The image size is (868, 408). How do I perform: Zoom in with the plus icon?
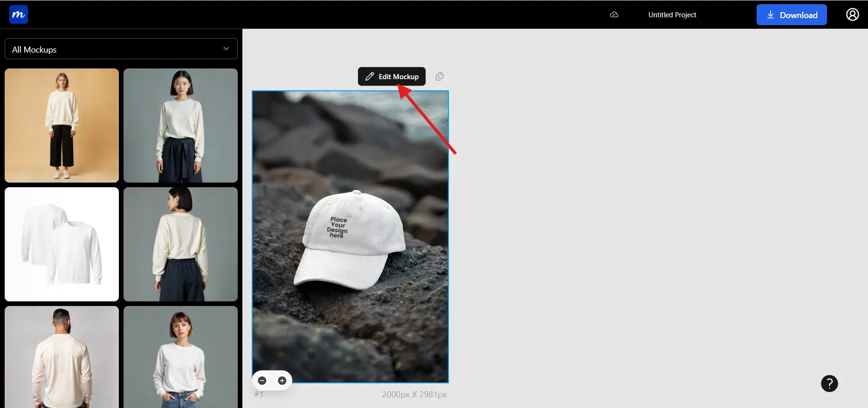282,381
